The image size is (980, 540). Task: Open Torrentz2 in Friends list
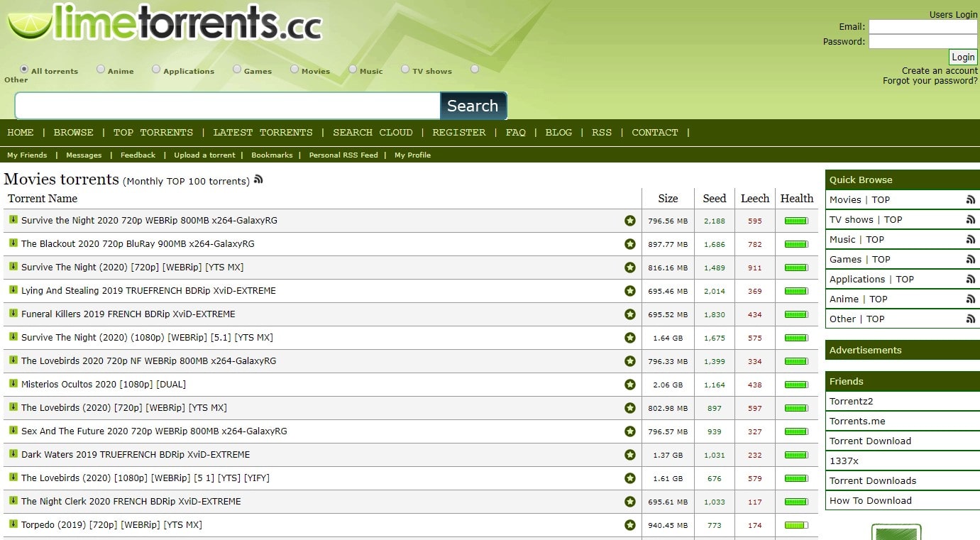(x=852, y=401)
